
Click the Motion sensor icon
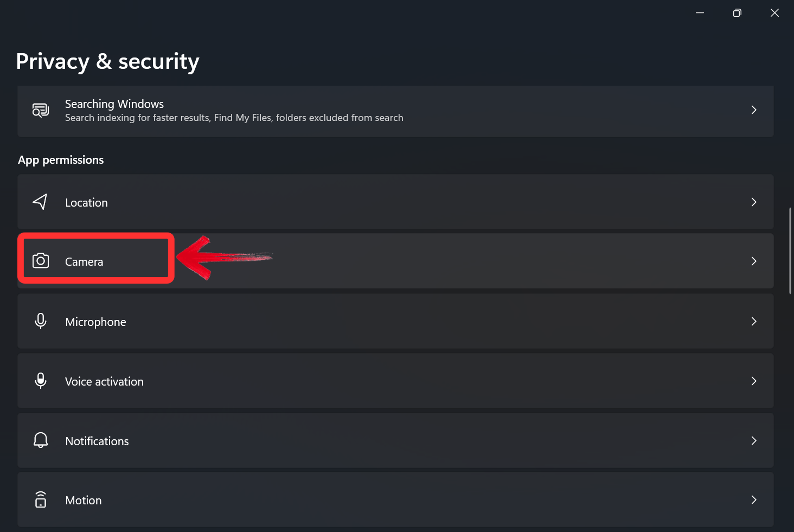pyautogui.click(x=41, y=499)
